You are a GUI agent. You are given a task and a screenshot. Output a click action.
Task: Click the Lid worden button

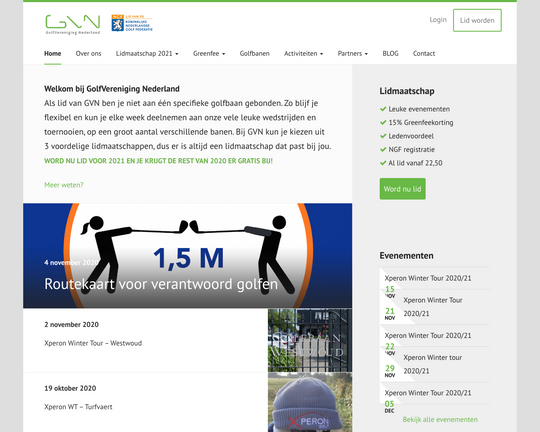tap(477, 20)
